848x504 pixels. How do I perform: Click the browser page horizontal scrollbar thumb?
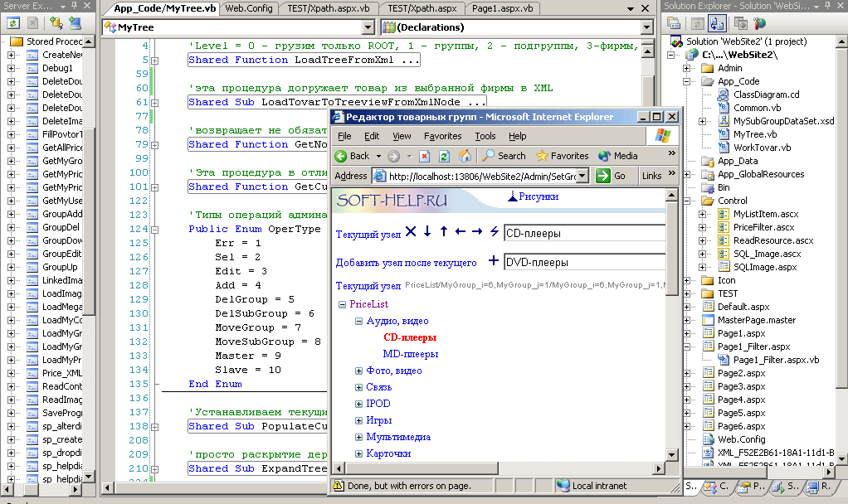click(x=421, y=468)
